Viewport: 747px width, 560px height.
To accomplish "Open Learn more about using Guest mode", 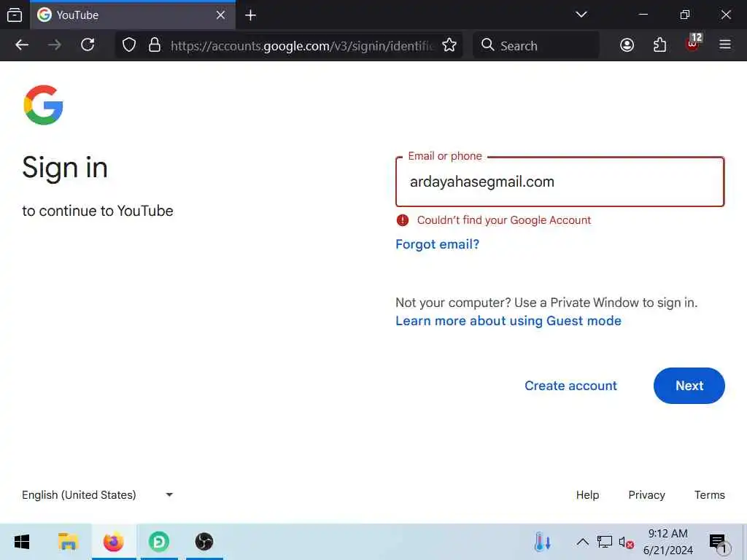I will [508, 321].
